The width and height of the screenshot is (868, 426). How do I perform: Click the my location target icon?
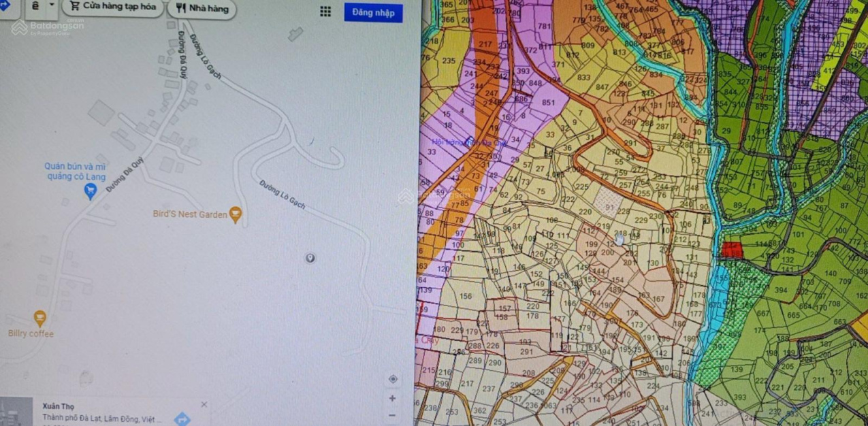pos(393,379)
